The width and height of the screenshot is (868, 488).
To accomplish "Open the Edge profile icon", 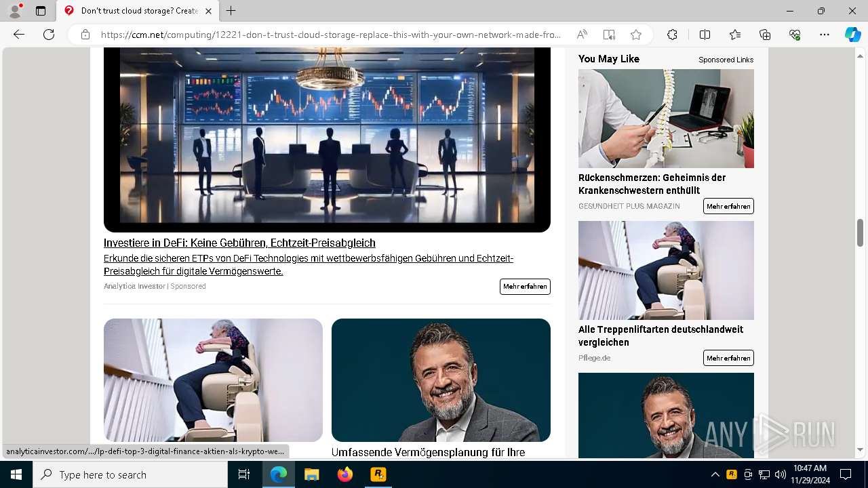I will tap(15, 11).
